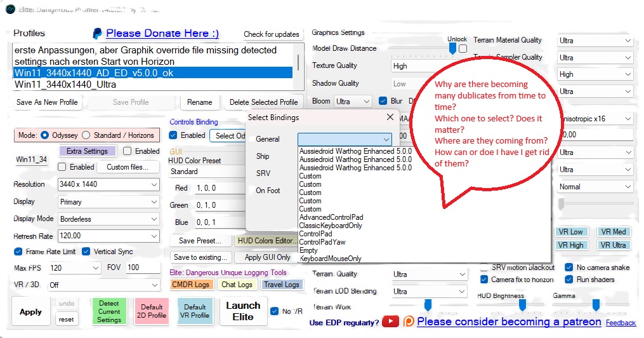Click Launch Elite button

243,311
